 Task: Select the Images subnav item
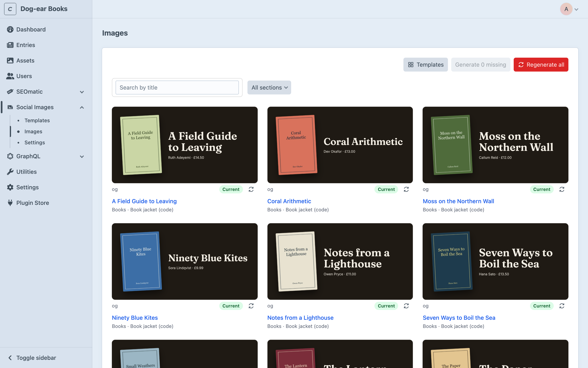click(x=33, y=131)
